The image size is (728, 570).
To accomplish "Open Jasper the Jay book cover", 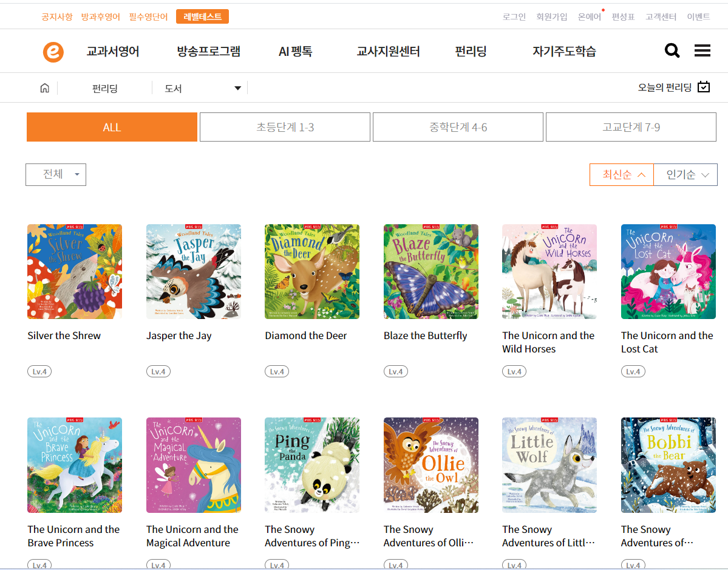I will pyautogui.click(x=194, y=272).
